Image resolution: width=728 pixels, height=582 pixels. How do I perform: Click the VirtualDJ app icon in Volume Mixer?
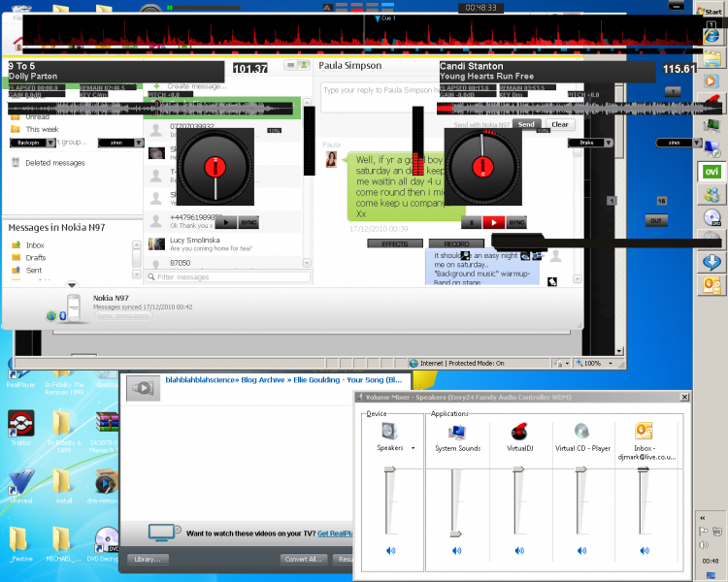pos(519,431)
